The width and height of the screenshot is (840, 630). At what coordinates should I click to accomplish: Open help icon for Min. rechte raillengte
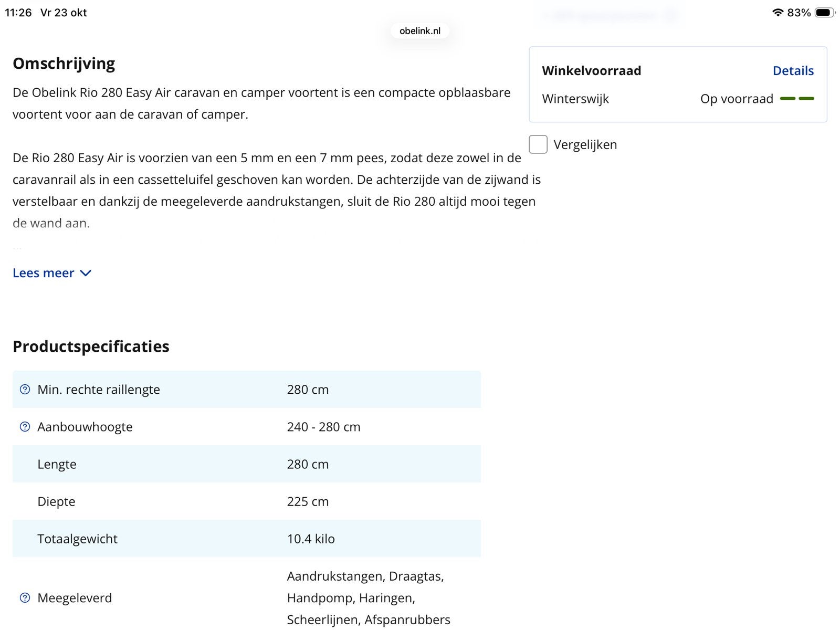tap(25, 390)
